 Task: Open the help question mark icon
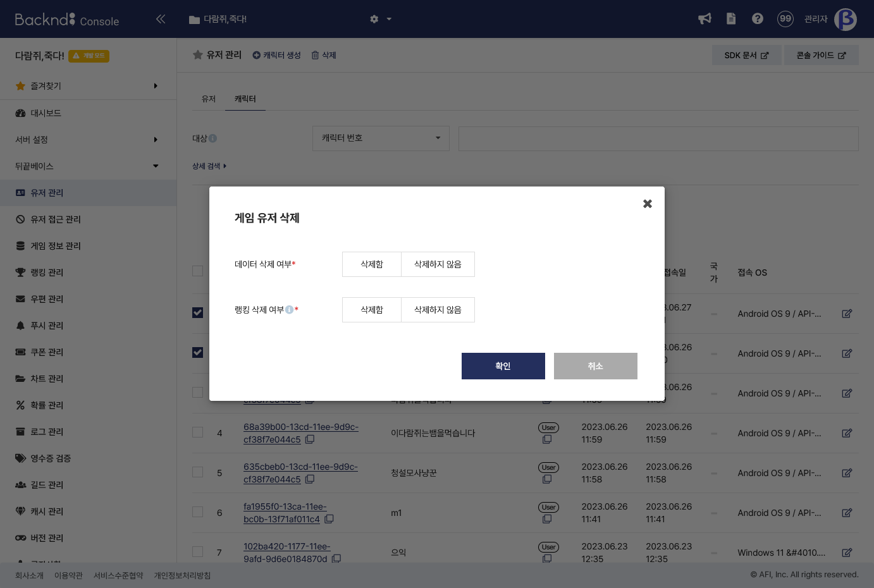point(758,19)
